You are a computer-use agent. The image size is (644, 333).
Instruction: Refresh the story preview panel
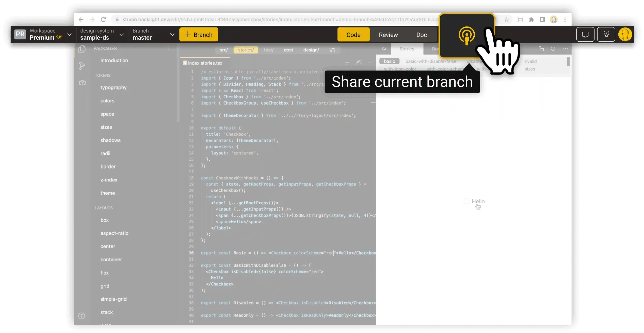pos(553,49)
